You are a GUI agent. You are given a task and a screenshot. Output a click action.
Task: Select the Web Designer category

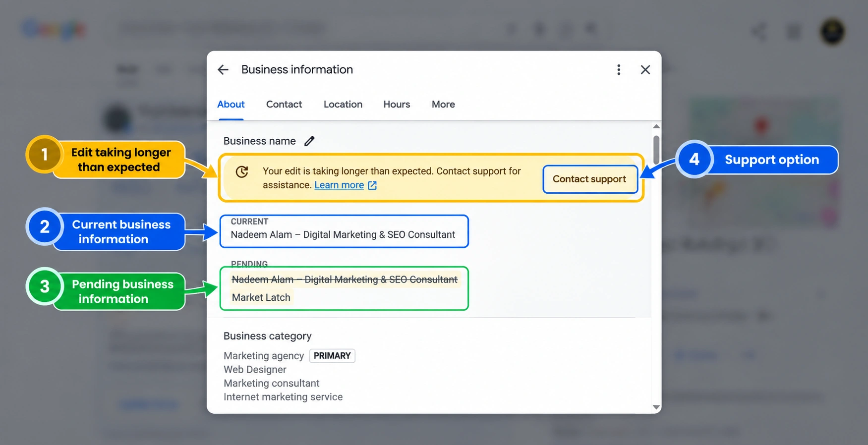click(x=255, y=370)
